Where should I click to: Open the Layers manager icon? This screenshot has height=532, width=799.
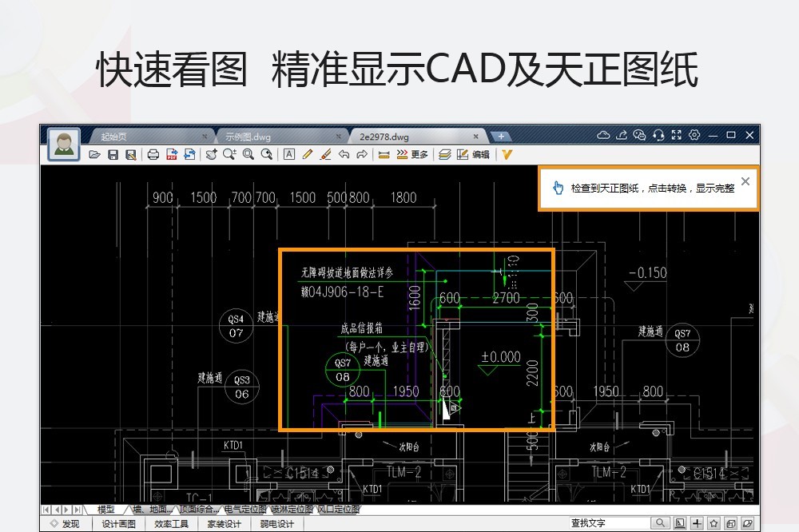click(447, 154)
